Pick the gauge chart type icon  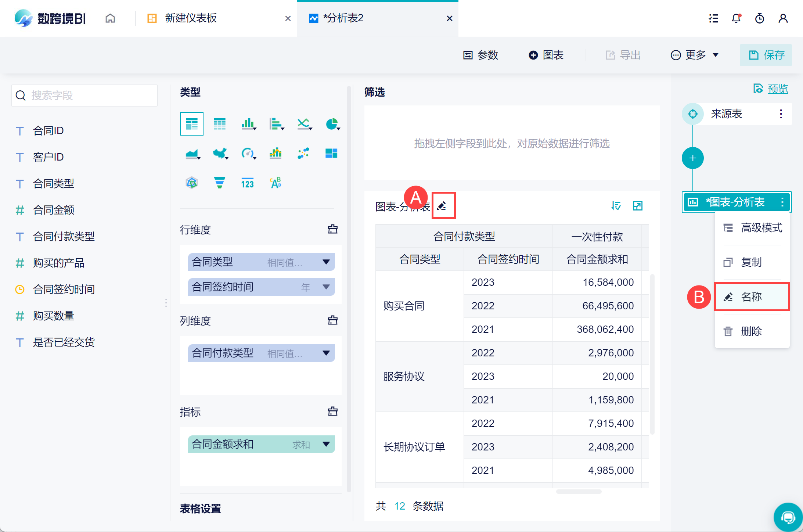pos(248,153)
